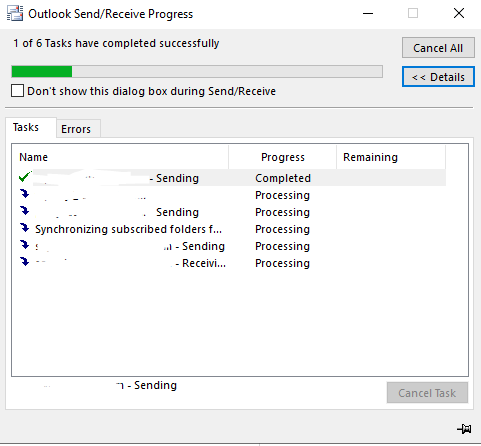481x446 pixels.
Task: Minimize the Send/Receive Progress window
Action: pyautogui.click(x=368, y=13)
